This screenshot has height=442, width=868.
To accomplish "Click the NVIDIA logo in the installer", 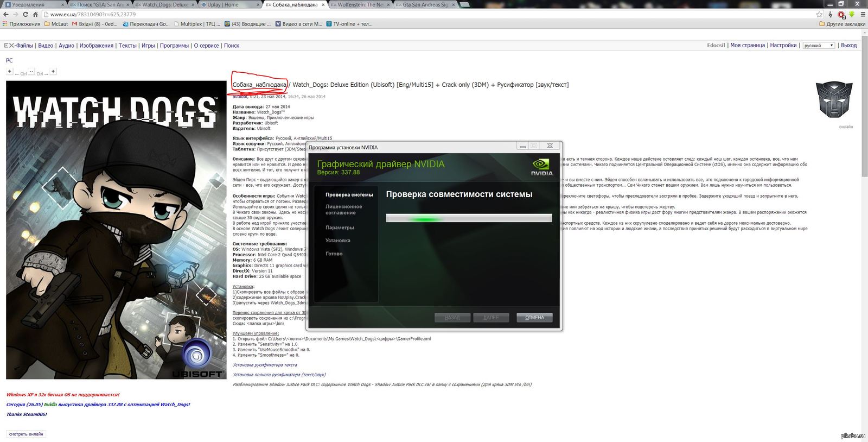I will tap(541, 167).
